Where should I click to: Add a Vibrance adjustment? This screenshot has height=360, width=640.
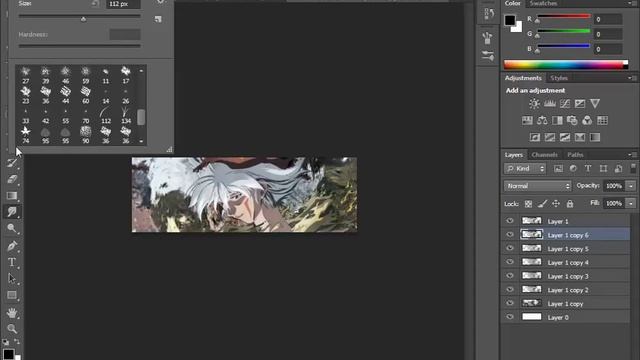[595, 104]
